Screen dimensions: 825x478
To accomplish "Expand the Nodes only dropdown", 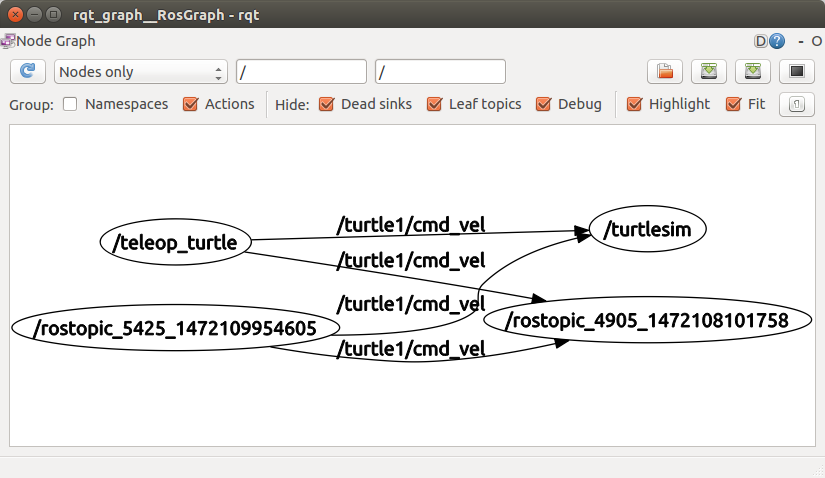I will coord(141,72).
